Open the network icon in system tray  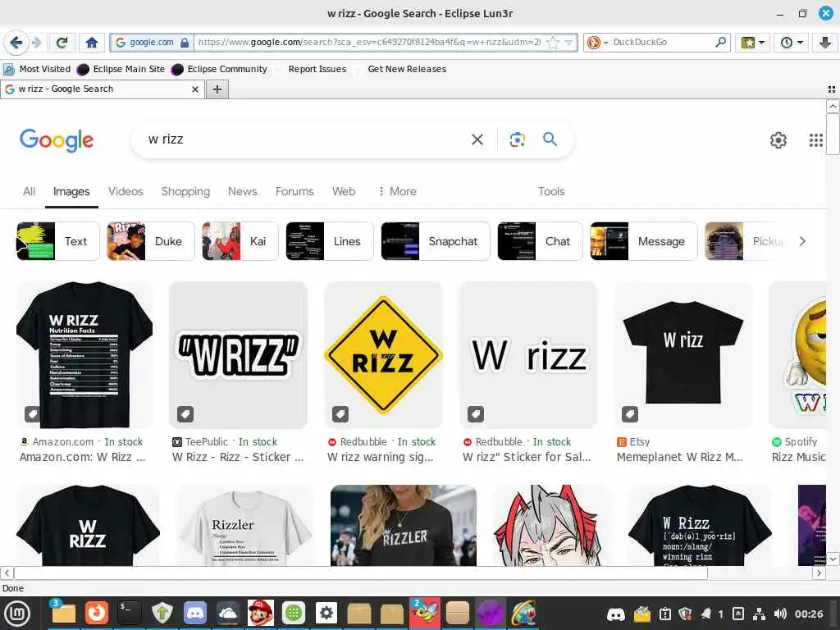[759, 614]
